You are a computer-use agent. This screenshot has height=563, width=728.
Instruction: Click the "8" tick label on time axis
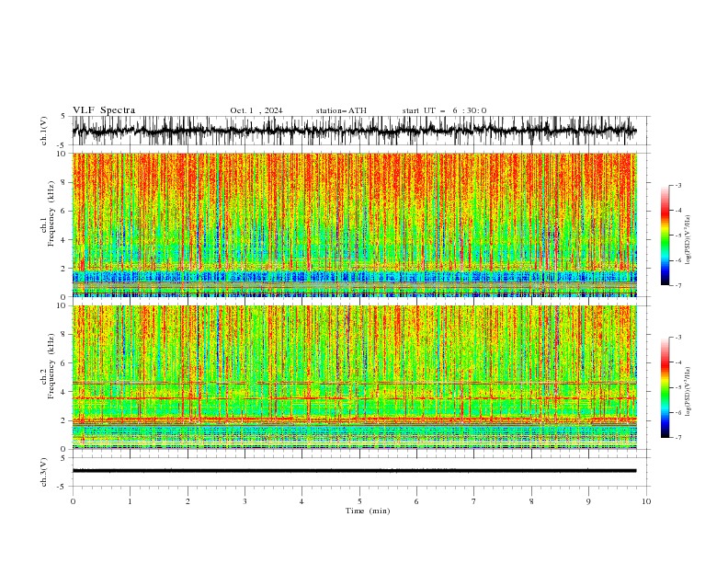tap(531, 501)
